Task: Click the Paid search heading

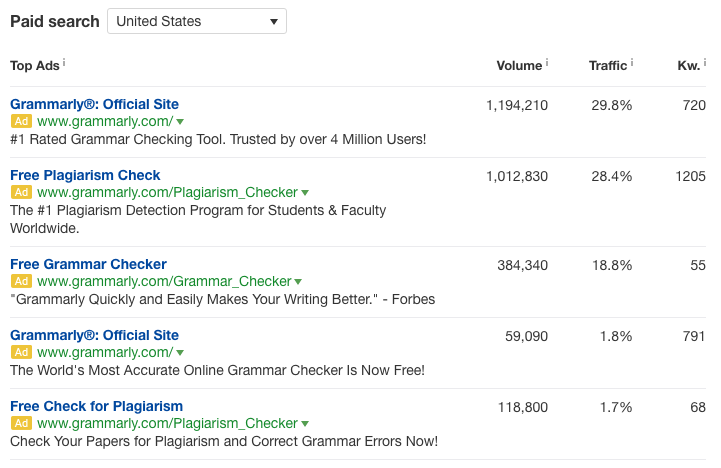Action: point(55,22)
